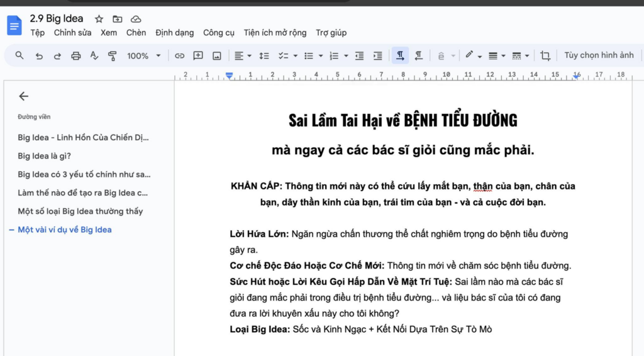Image resolution: width=644 pixels, height=356 pixels.
Task: Open the text alignment dropdown
Action: 243,56
